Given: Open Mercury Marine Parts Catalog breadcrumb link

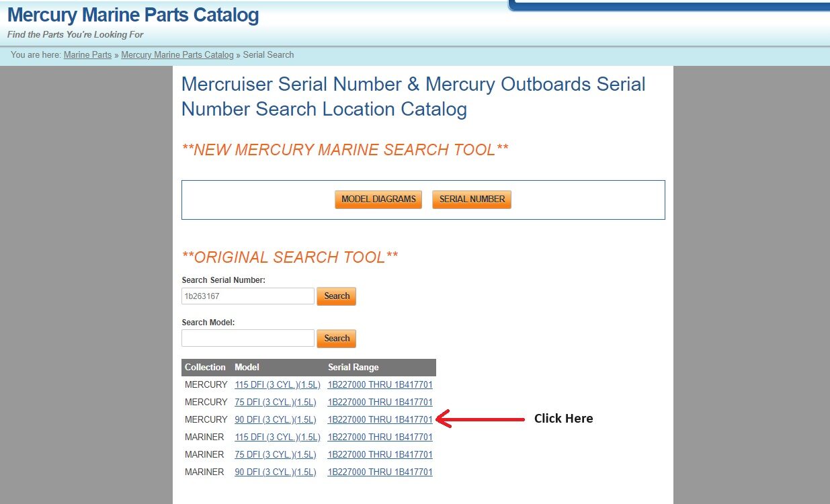Looking at the screenshot, I should click(177, 55).
